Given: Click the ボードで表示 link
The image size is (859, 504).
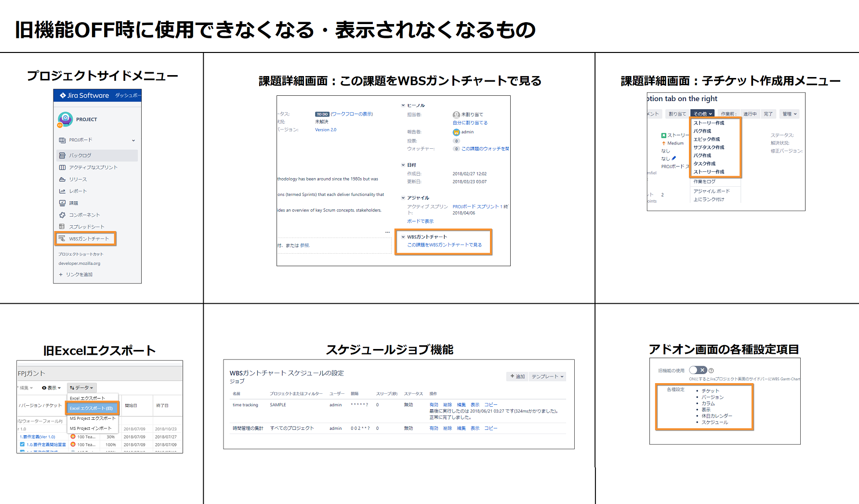Looking at the screenshot, I should (420, 221).
